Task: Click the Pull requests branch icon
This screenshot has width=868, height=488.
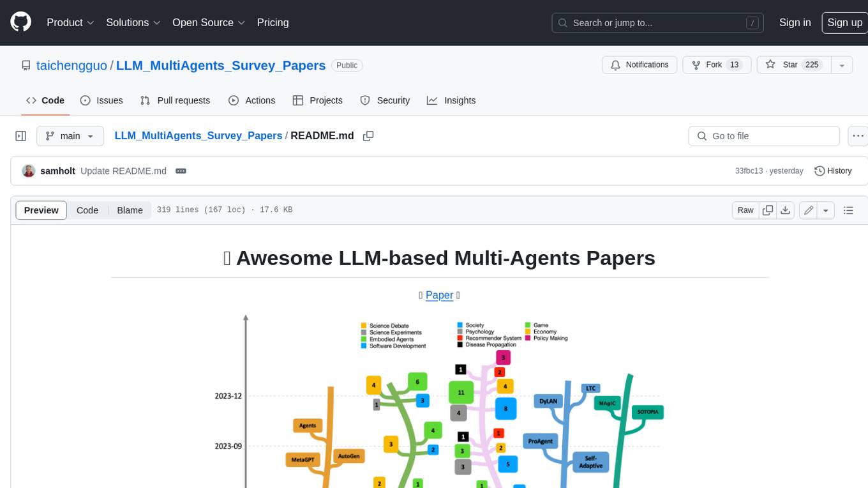Action: (x=146, y=100)
